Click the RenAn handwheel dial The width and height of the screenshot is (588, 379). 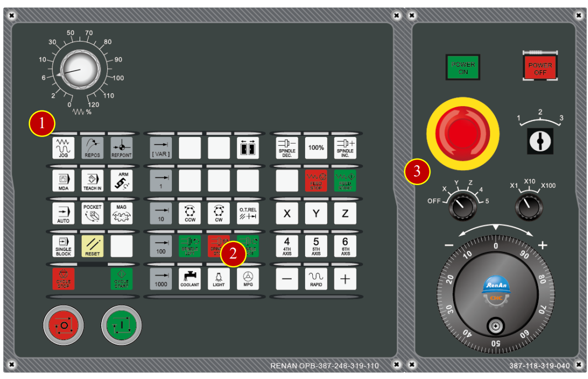coord(495,294)
